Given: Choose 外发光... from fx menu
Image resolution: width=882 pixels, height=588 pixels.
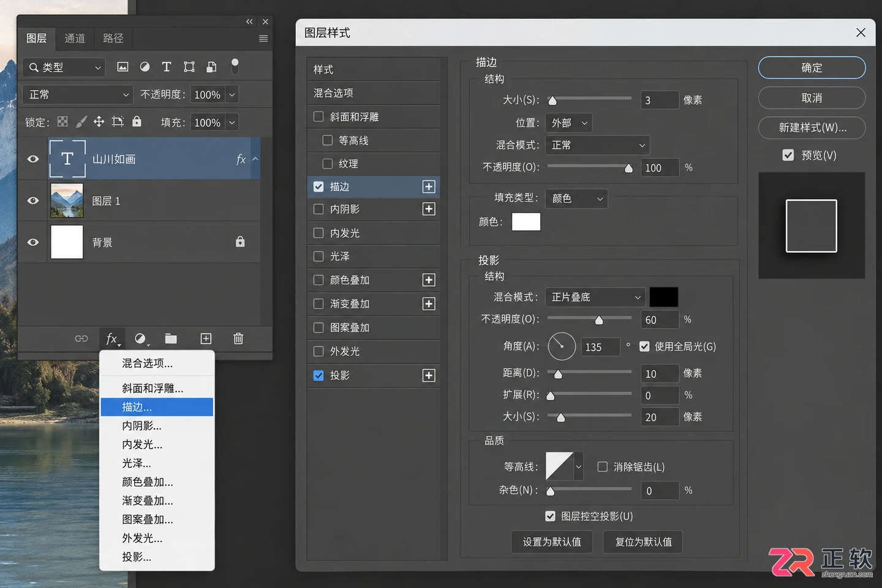Looking at the screenshot, I should [157, 538].
